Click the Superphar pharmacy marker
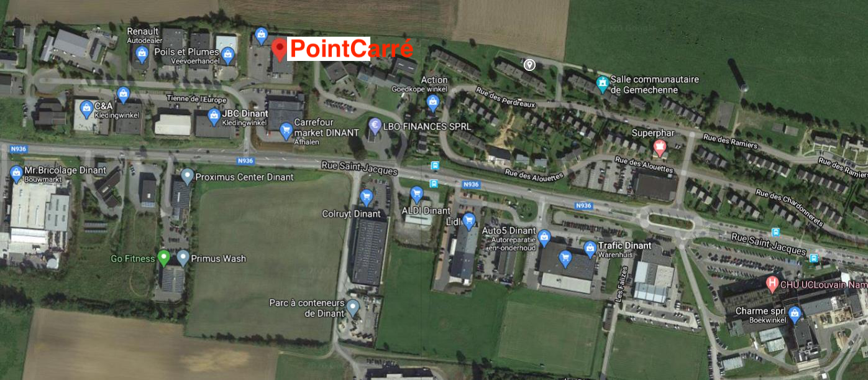The height and width of the screenshot is (380, 868). click(659, 148)
